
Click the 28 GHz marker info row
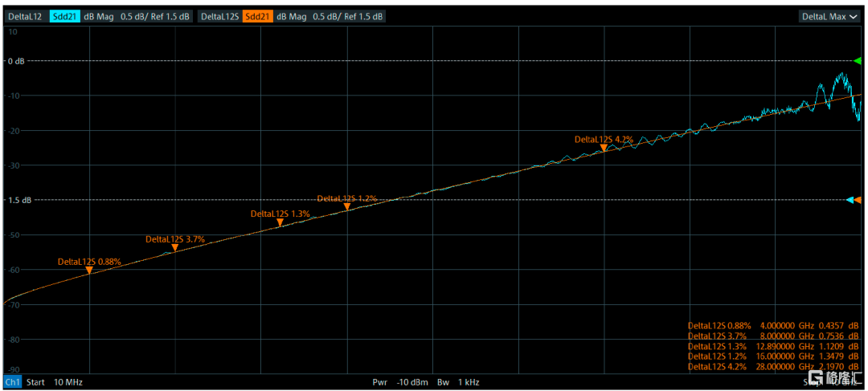[x=775, y=366]
